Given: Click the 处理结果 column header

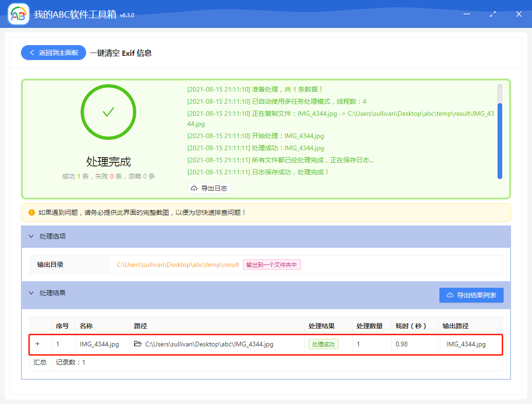Looking at the screenshot, I should [321, 326].
